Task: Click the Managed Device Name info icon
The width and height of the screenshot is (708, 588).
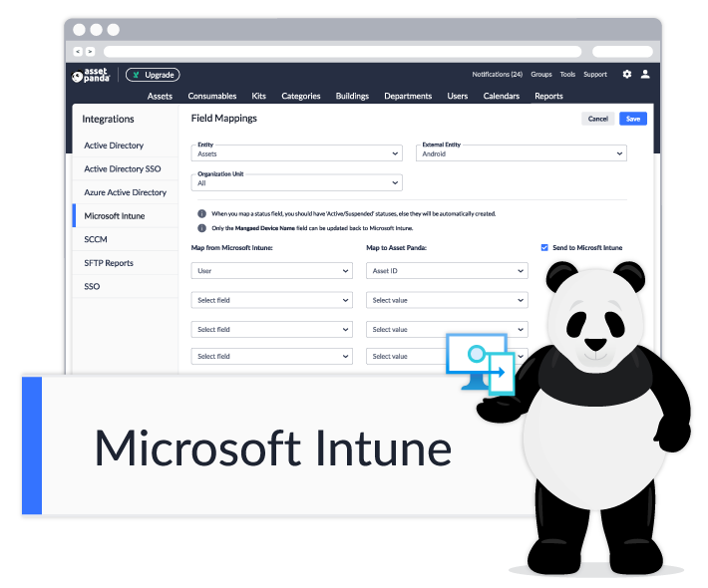Action: pyautogui.click(x=201, y=228)
